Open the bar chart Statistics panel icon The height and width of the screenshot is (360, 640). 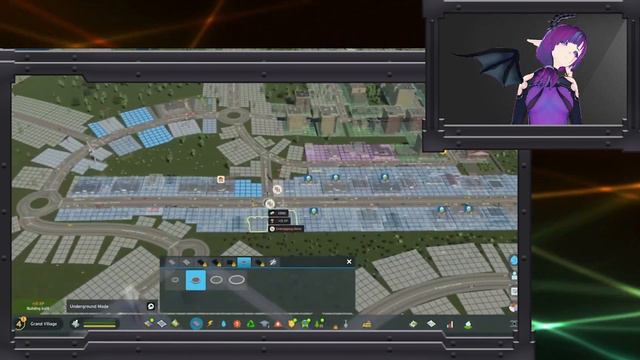pyautogui.click(x=450, y=324)
